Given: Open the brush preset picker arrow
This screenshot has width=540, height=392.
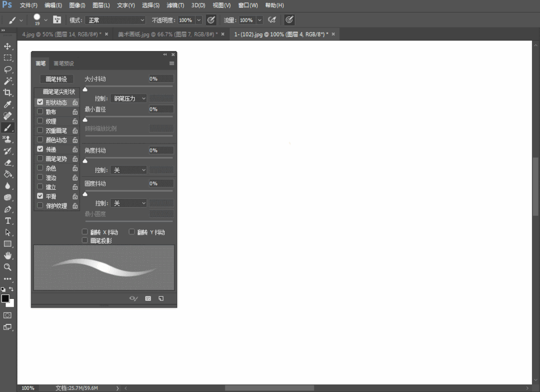Looking at the screenshot, I should 46,20.
